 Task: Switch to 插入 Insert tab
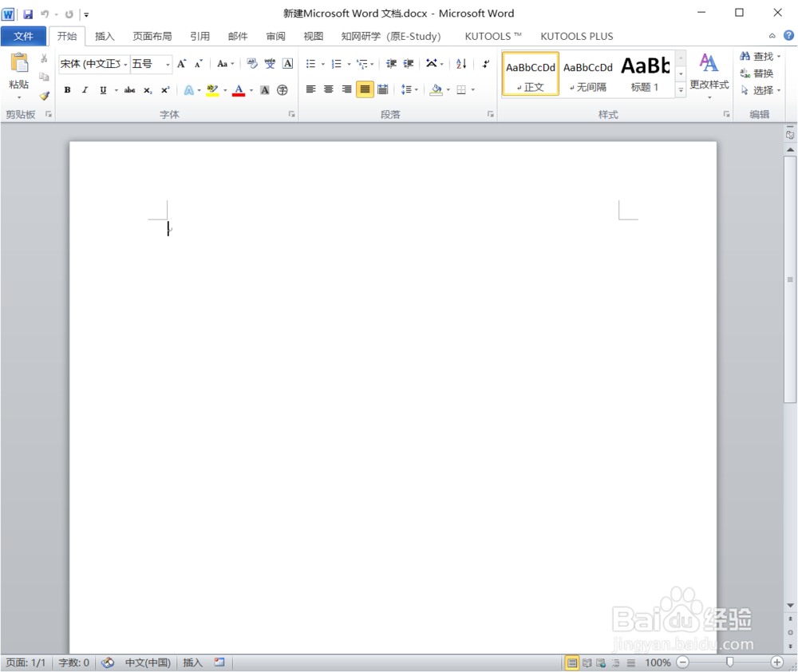(105, 36)
